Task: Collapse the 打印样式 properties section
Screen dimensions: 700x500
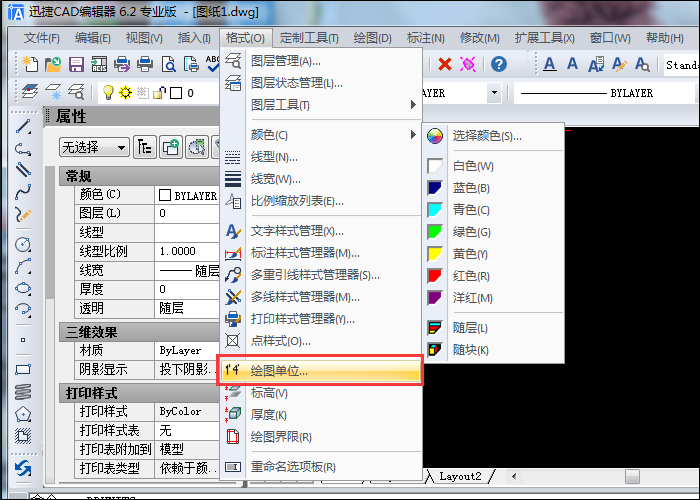Action: coord(139,393)
